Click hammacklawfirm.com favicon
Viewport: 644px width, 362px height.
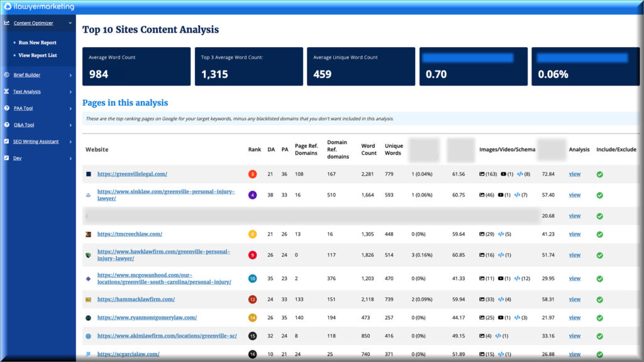(88, 300)
